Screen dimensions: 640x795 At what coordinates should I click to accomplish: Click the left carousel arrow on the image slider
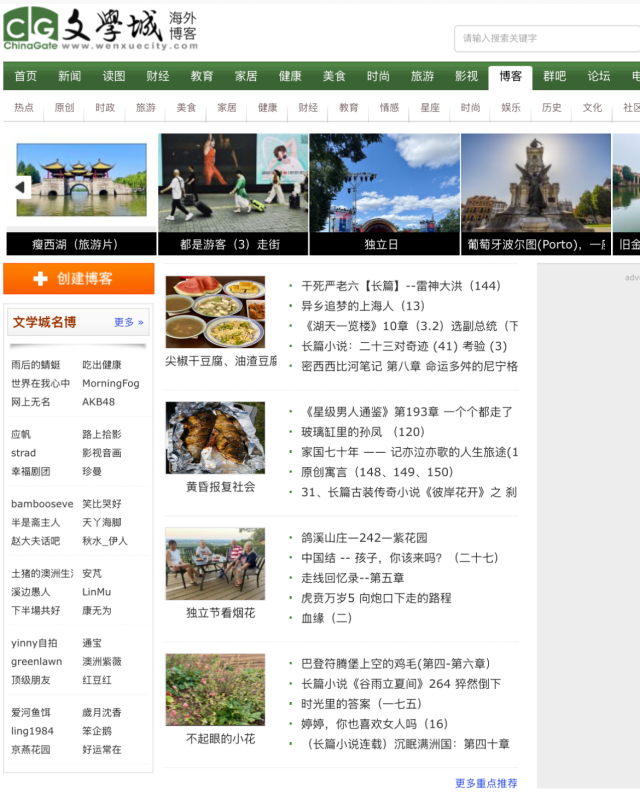[19, 187]
